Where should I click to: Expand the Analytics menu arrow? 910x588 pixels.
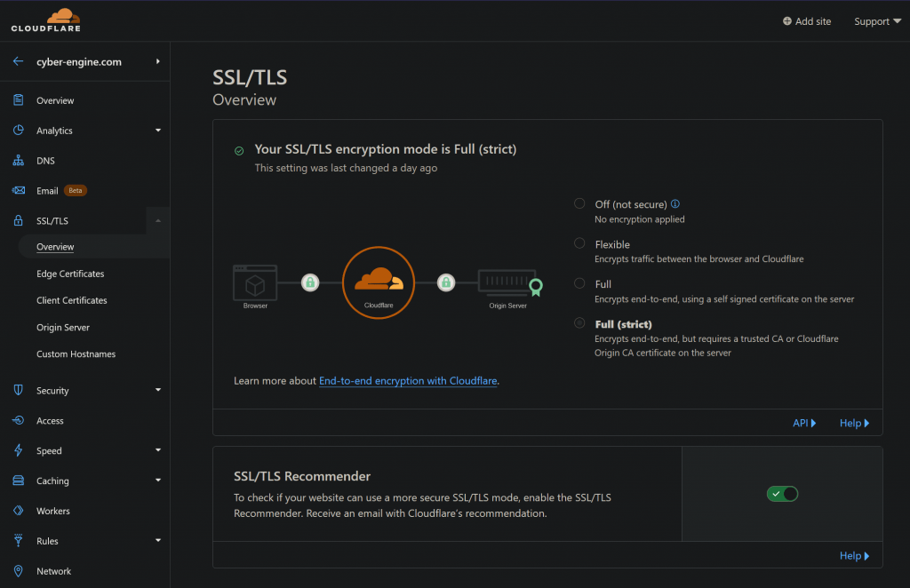point(158,131)
